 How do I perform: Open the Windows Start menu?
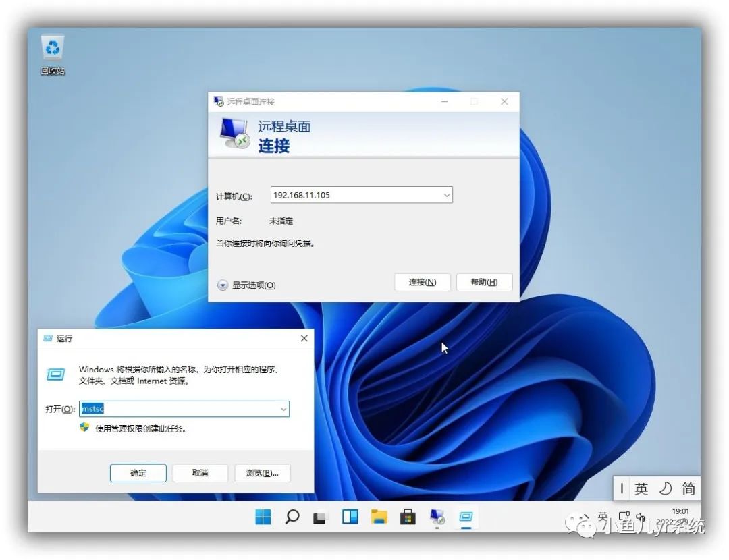coord(263,516)
